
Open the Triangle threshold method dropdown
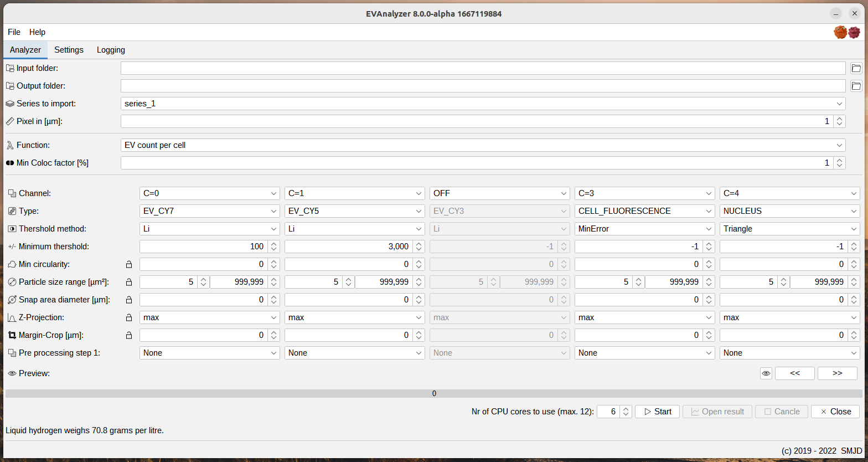(790, 229)
